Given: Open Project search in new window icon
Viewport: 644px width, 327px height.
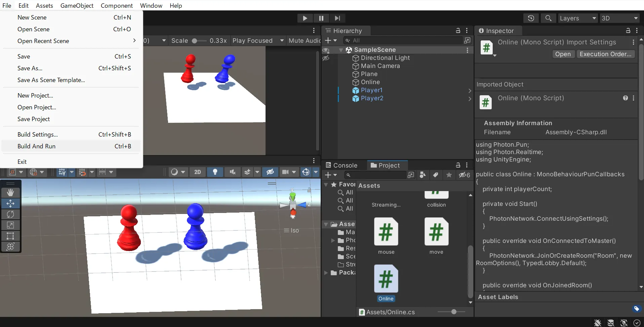Looking at the screenshot, I should pos(411,175).
